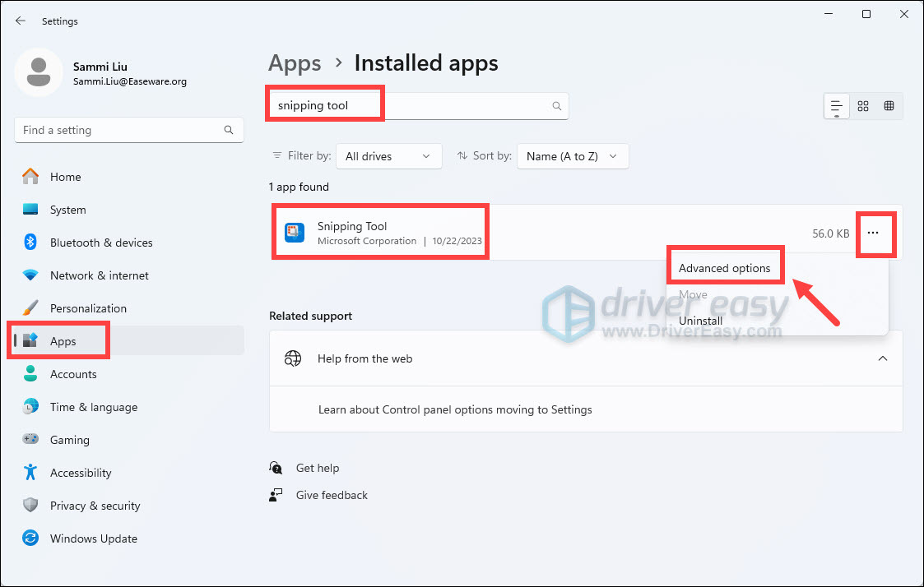
Task: Select Advanced options in the context menu
Action: pyautogui.click(x=725, y=267)
